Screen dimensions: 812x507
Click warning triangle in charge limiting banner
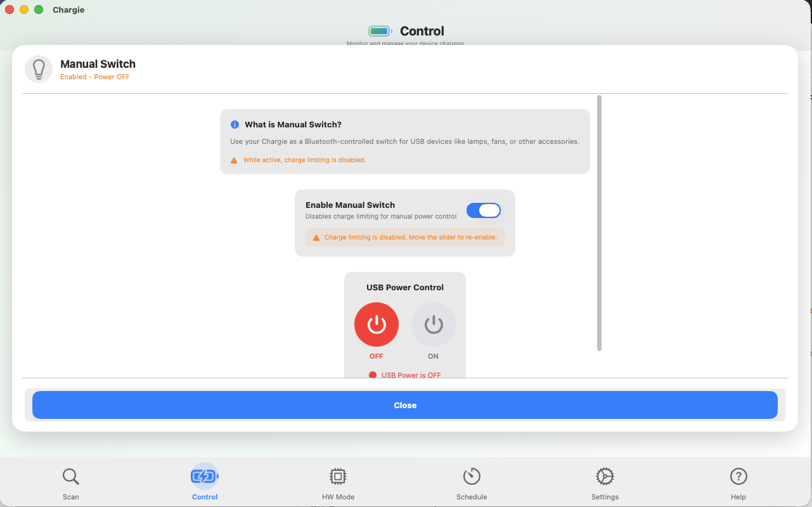[316, 238]
